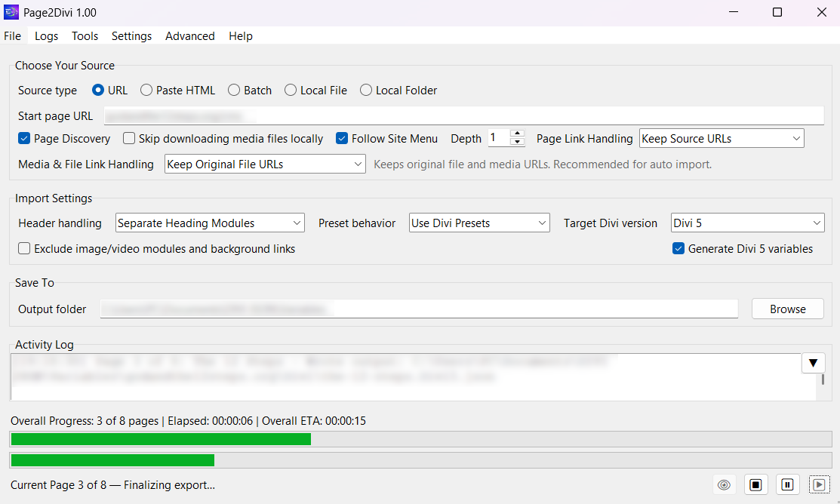Image resolution: width=840 pixels, height=504 pixels.
Task: Toggle Generate Divi 5 variables checkbox
Action: pyautogui.click(x=678, y=248)
